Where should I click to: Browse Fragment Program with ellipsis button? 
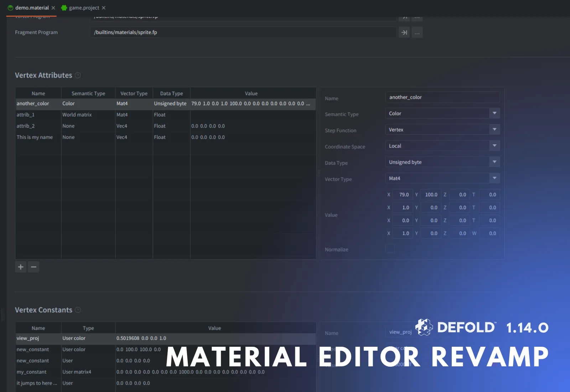tap(417, 32)
